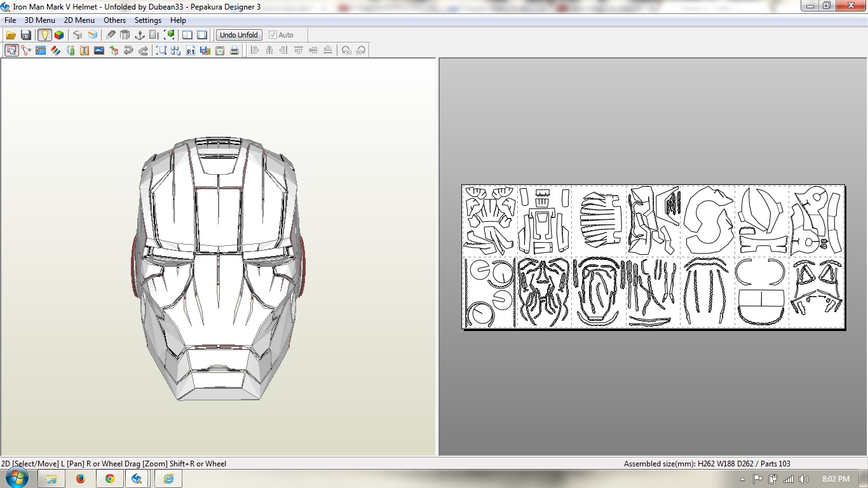The image size is (868, 488).
Task: Open the Settings menu
Action: coord(148,20)
